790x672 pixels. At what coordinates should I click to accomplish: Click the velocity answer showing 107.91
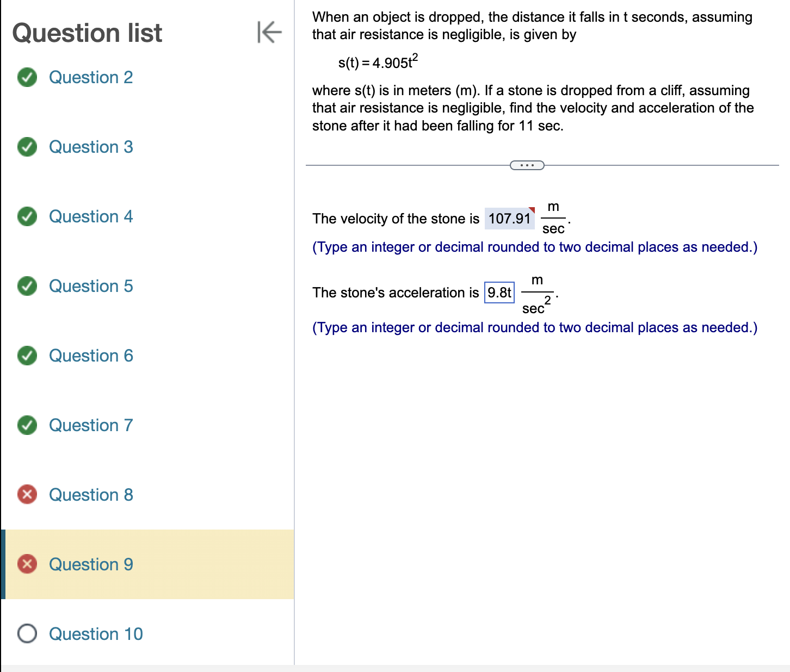509,219
